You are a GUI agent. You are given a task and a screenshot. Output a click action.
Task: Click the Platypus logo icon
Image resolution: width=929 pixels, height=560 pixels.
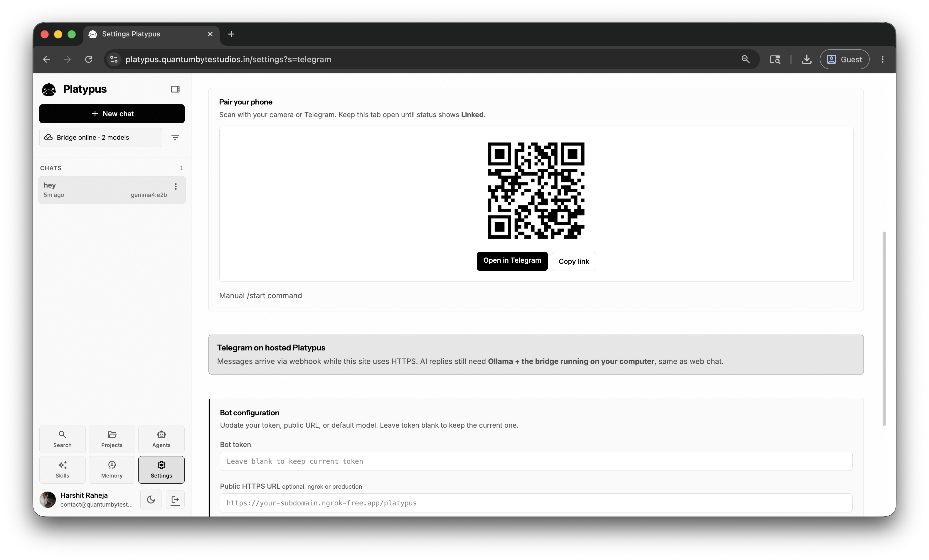[49, 89]
